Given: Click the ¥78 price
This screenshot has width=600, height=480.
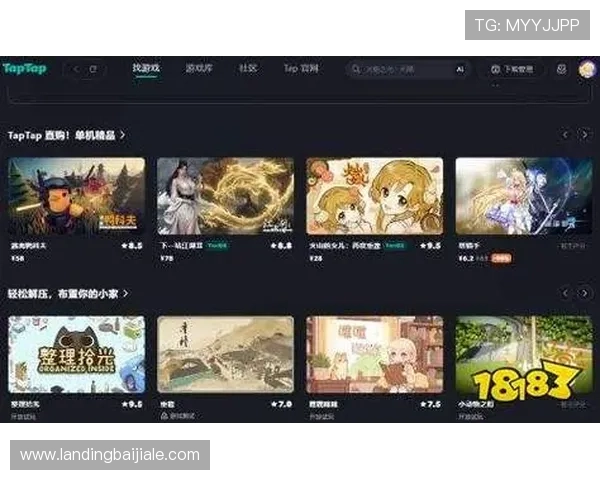Looking at the screenshot, I should (167, 258).
